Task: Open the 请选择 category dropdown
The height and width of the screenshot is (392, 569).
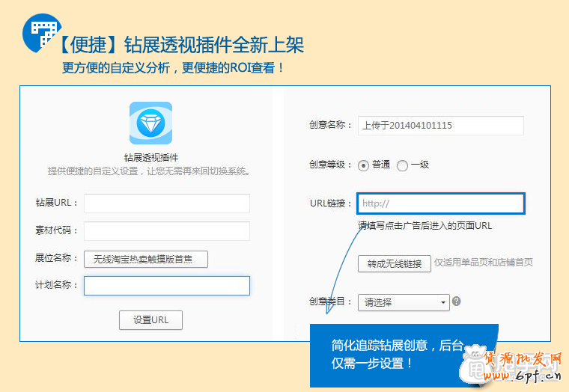Action: (x=404, y=302)
